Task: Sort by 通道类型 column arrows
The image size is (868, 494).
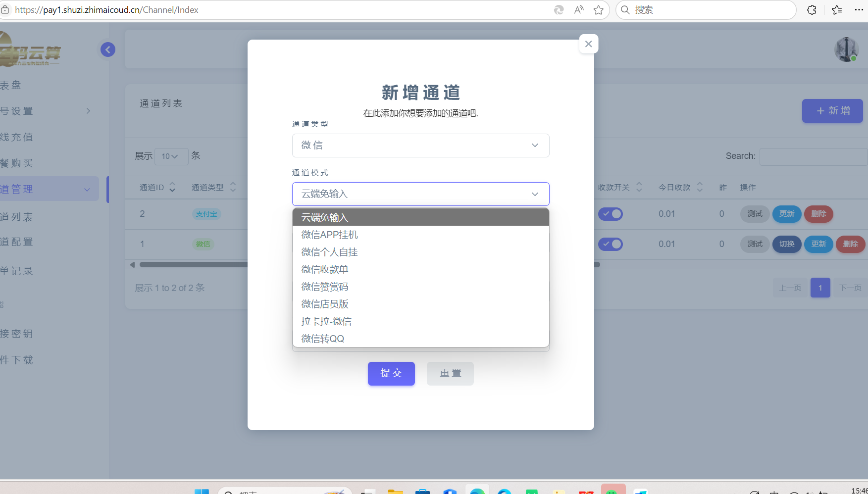Action: [233, 187]
